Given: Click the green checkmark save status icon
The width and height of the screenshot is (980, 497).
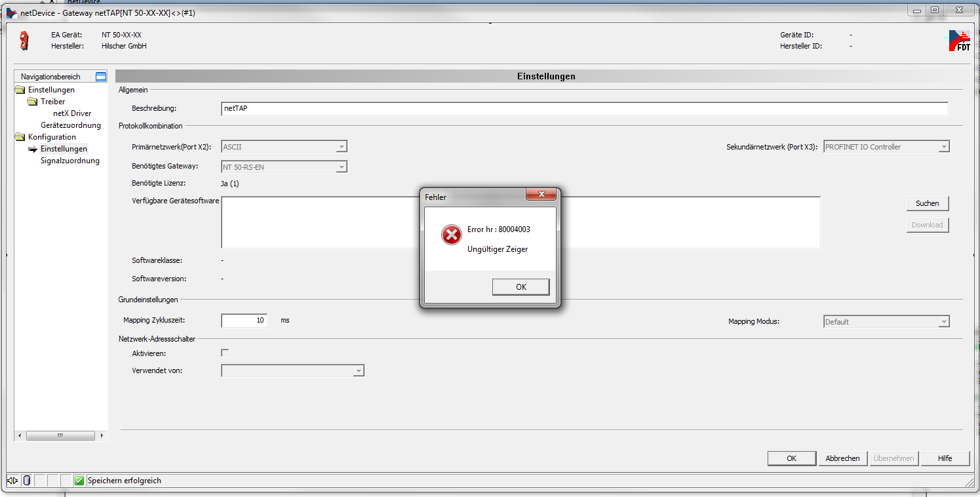Looking at the screenshot, I should point(79,481).
